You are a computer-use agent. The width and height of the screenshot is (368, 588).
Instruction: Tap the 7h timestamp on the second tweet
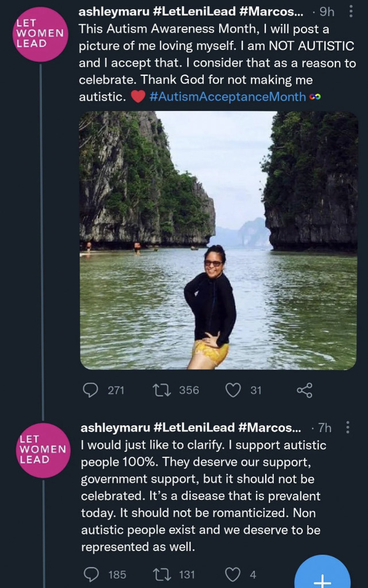(x=324, y=428)
